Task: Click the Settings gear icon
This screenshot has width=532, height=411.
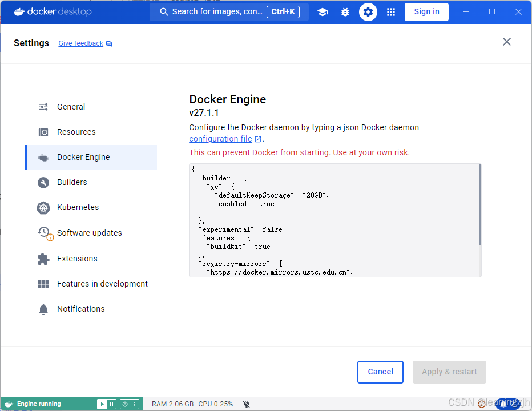Action: (x=368, y=12)
